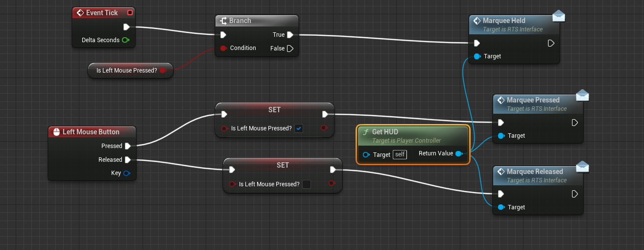This screenshot has width=644, height=250.
Task: Click the lower SET node title
Action: point(283,165)
